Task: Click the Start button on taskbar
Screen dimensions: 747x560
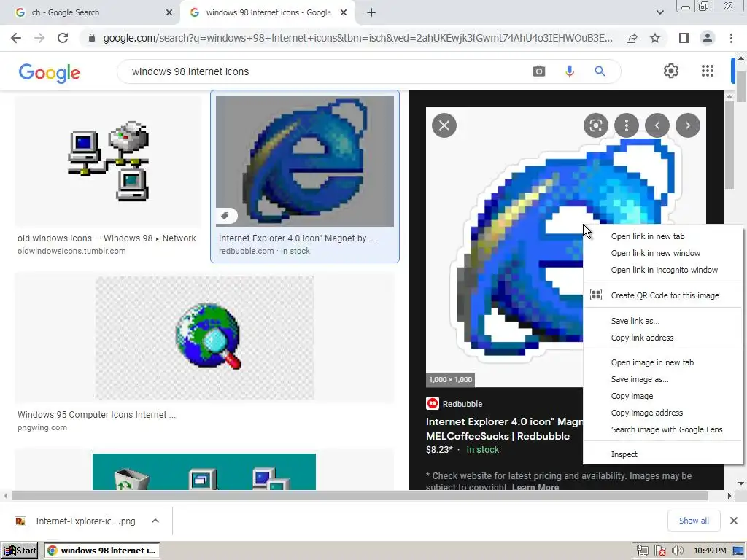Action: (20, 551)
